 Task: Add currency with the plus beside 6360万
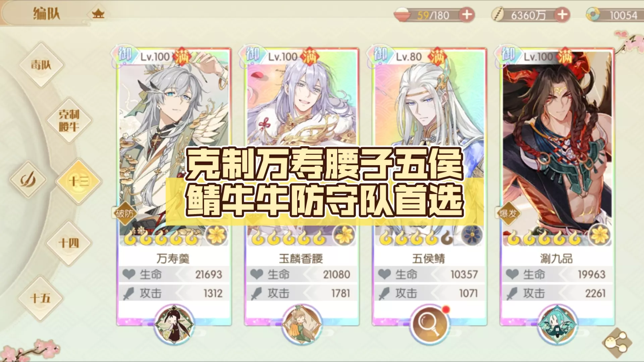coord(562,15)
